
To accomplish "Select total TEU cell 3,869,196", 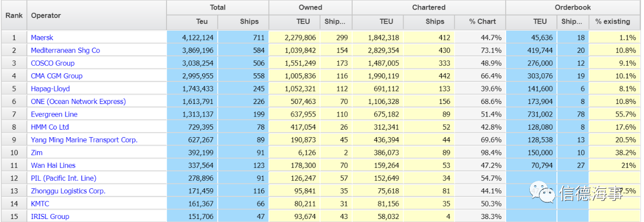I will (x=193, y=50).
